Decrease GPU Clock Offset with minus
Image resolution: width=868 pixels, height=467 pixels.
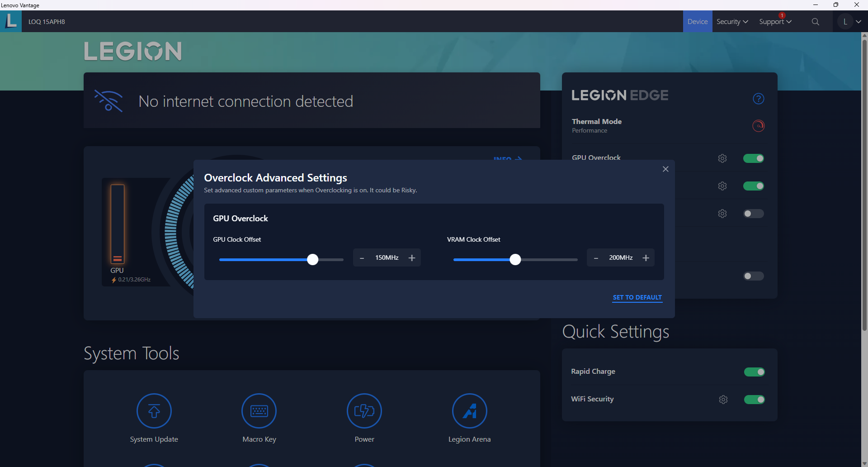362,258
